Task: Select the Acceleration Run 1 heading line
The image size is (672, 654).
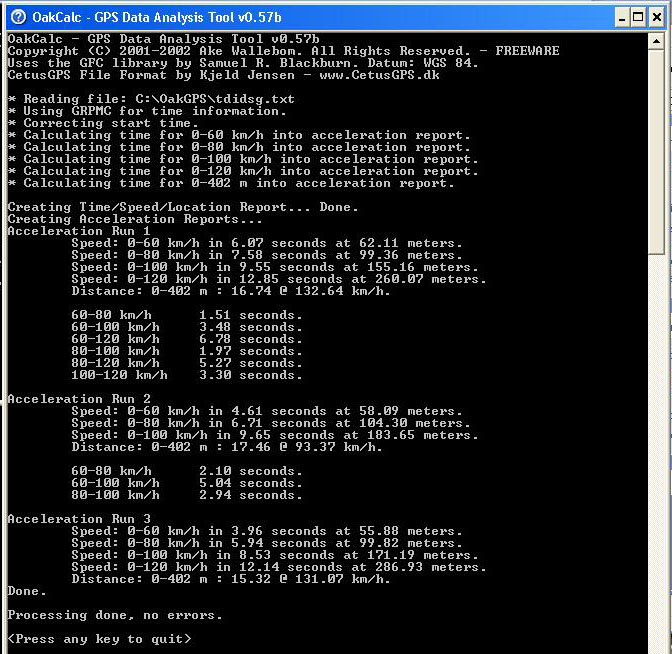Action: [79, 231]
